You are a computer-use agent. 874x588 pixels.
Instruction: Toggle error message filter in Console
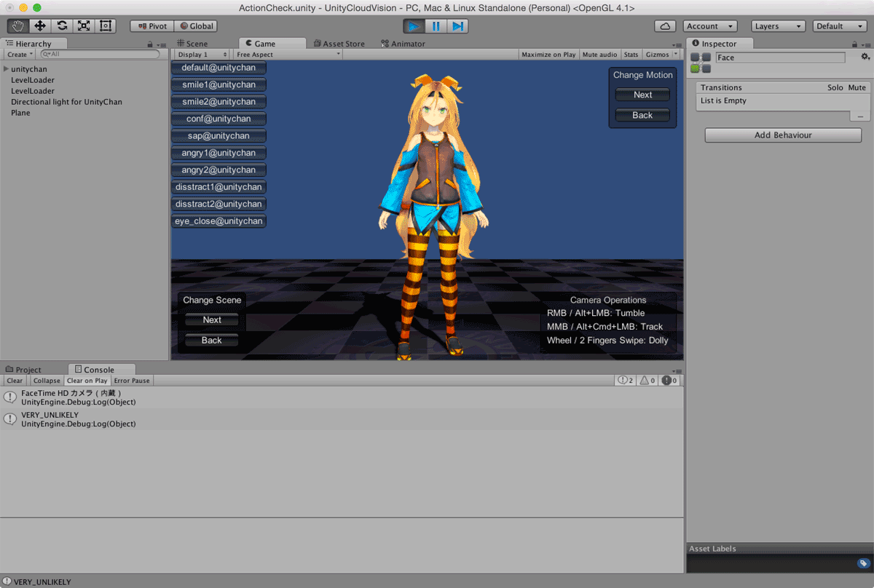tap(670, 381)
